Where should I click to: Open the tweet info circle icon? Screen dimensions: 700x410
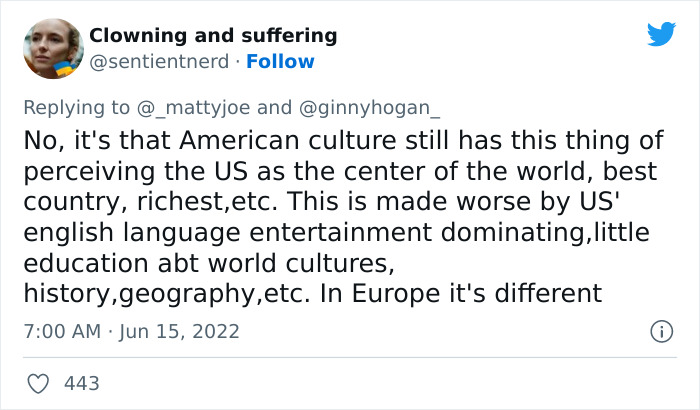[660, 331]
